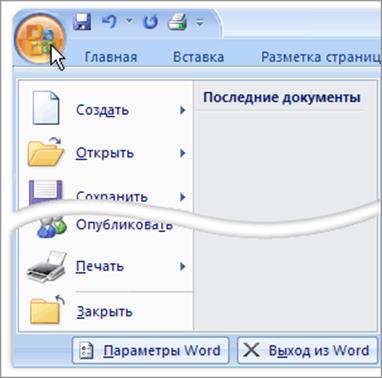This screenshot has height=378, width=382.
Task: Click the Quick Print printer icon in toolbar
Action: coord(178,23)
